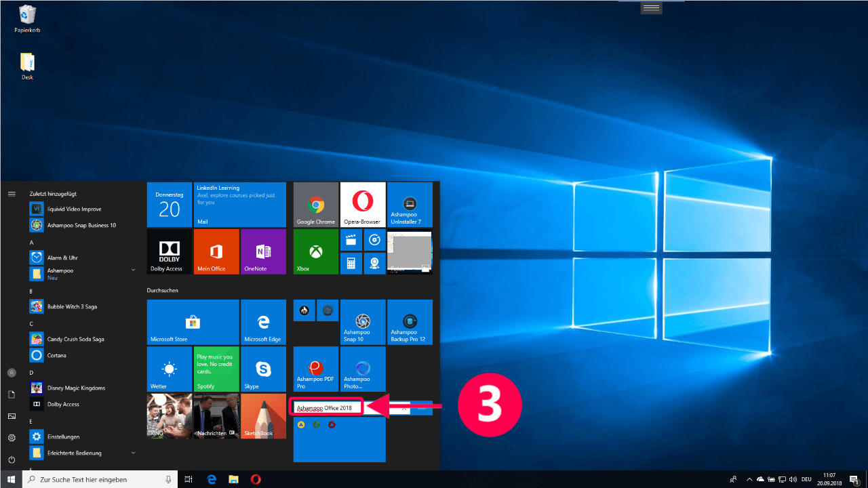The width and height of the screenshot is (868, 488).
Task: Click the microphone in the search box
Action: pos(169,479)
